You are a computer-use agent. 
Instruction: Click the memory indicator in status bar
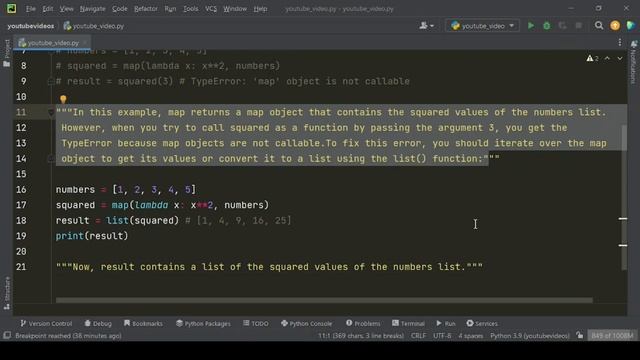[612, 336]
